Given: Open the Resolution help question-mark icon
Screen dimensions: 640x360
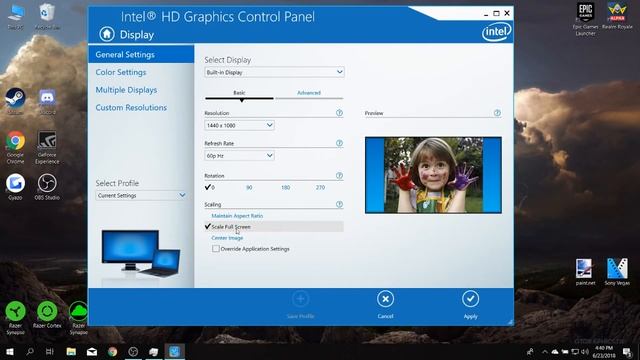Looking at the screenshot, I should click(x=339, y=113).
